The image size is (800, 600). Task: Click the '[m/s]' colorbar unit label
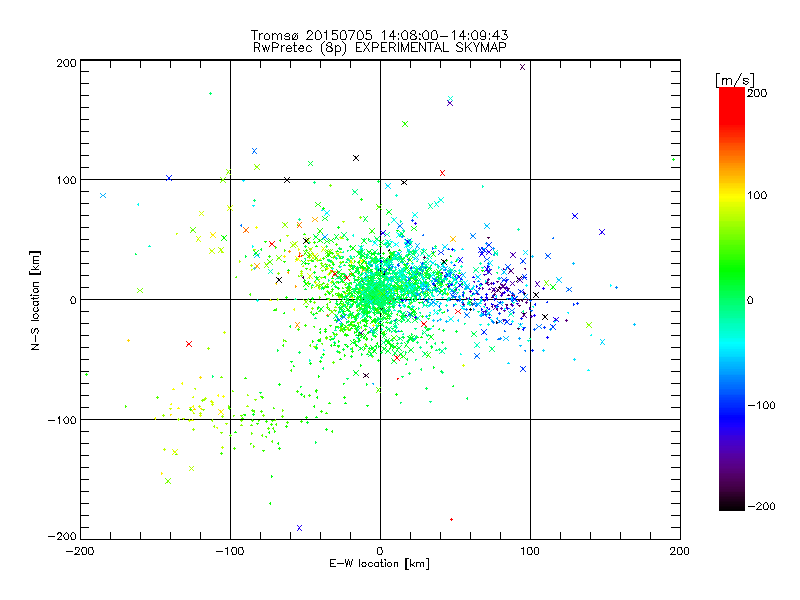click(x=735, y=80)
